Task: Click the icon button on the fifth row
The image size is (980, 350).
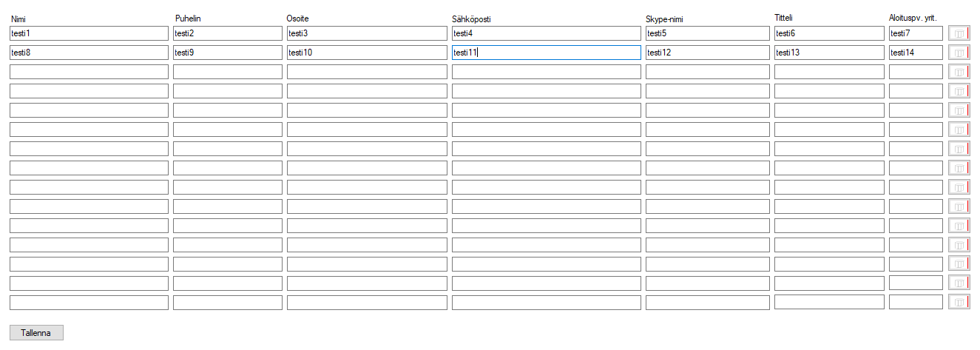Action: (x=959, y=110)
